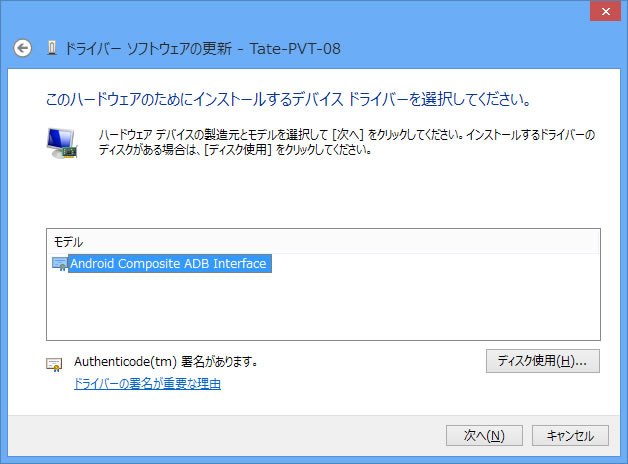
Task: Click the device icon beside the dialog title
Action: tap(52, 48)
